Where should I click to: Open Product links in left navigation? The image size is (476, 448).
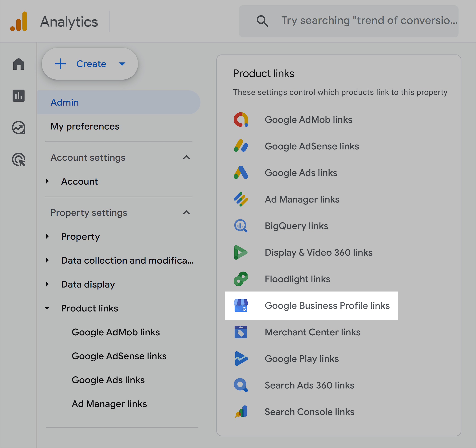[x=89, y=308]
